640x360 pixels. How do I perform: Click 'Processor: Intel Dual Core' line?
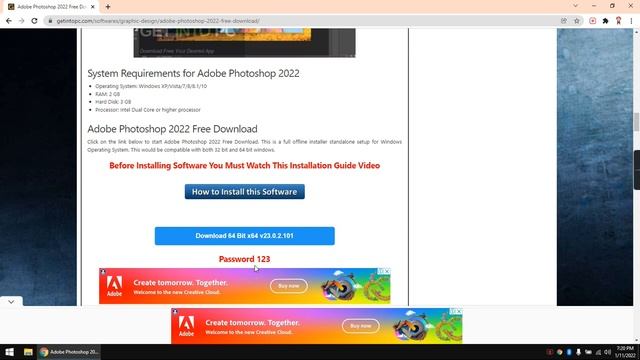pos(148,110)
